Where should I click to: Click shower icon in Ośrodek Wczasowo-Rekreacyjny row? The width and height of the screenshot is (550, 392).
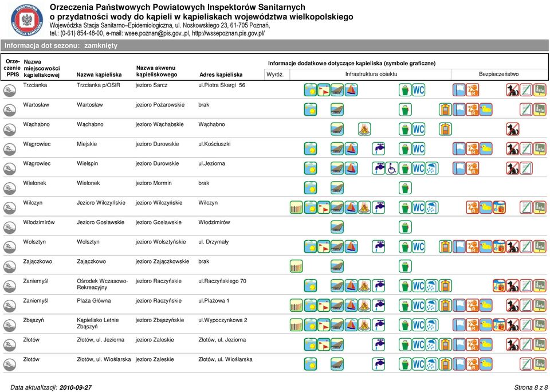point(432,286)
